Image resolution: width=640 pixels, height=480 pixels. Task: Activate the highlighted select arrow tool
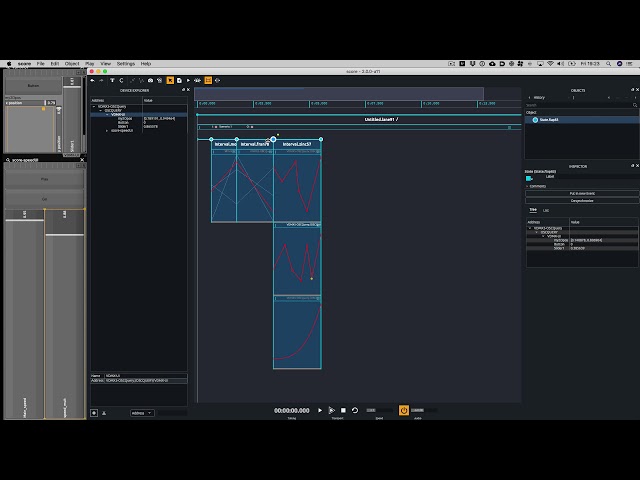[170, 80]
